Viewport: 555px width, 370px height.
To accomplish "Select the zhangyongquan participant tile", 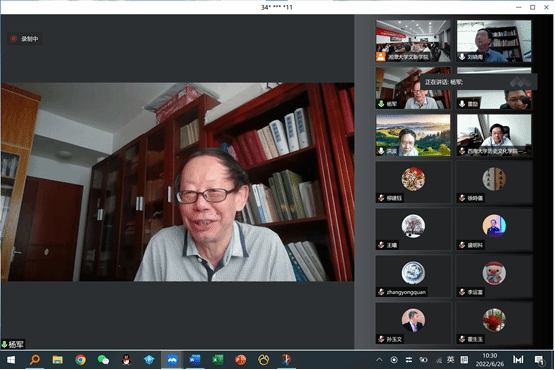I will tap(413, 276).
